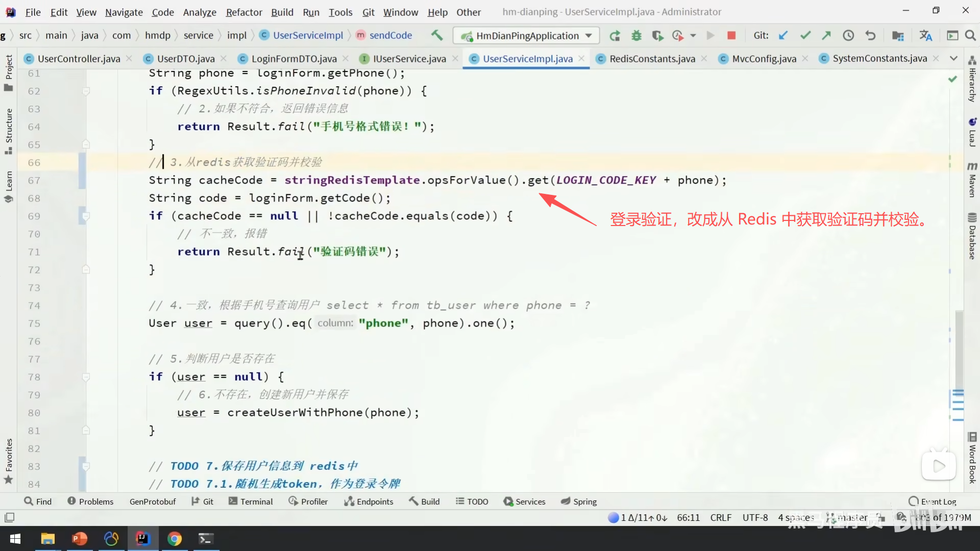Click the Build project hammer icon

(437, 35)
